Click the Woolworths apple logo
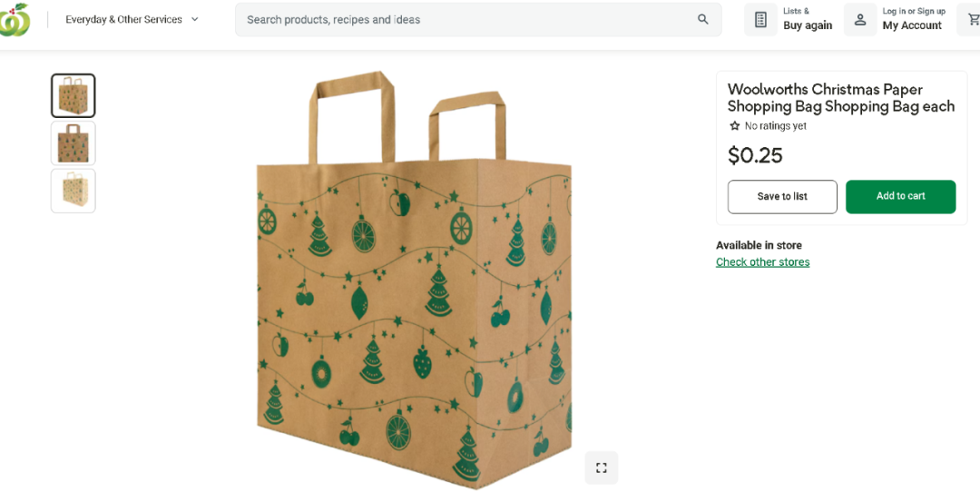This screenshot has height=492, width=980. coord(14,20)
